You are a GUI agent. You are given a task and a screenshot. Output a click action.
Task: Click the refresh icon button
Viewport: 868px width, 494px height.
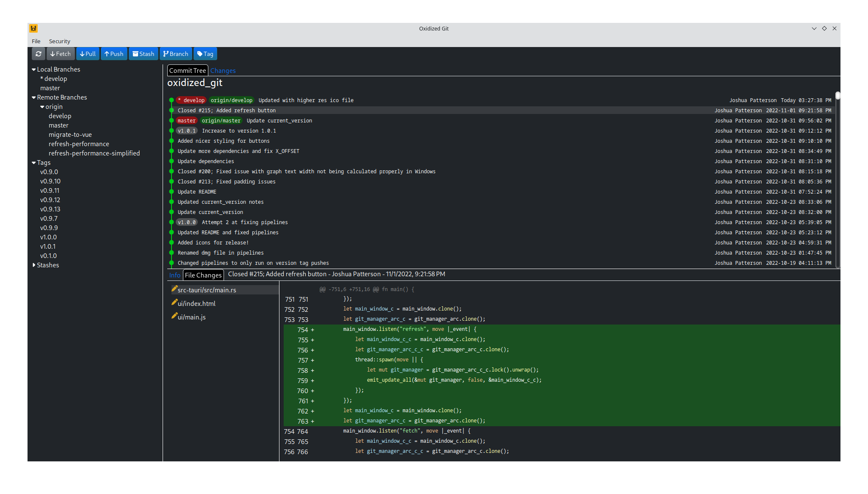[39, 54]
